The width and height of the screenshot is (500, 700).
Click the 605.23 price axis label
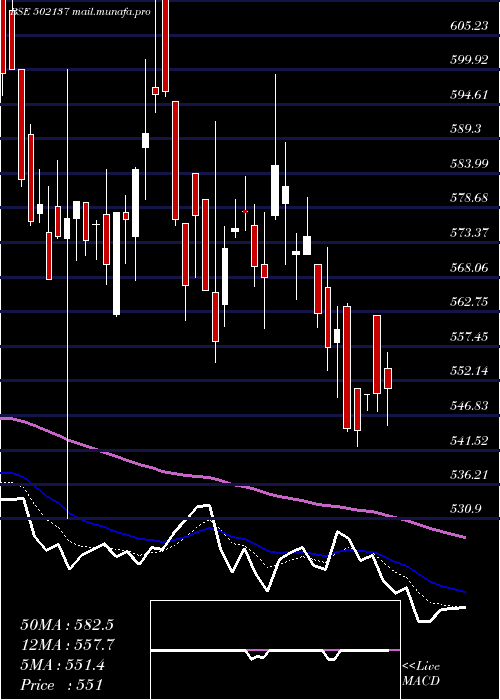click(x=469, y=26)
